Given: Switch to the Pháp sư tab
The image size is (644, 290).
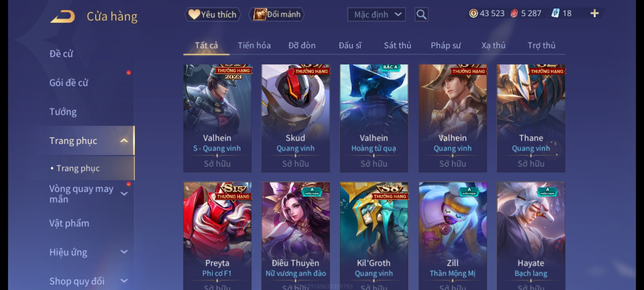Looking at the screenshot, I should 446,45.
